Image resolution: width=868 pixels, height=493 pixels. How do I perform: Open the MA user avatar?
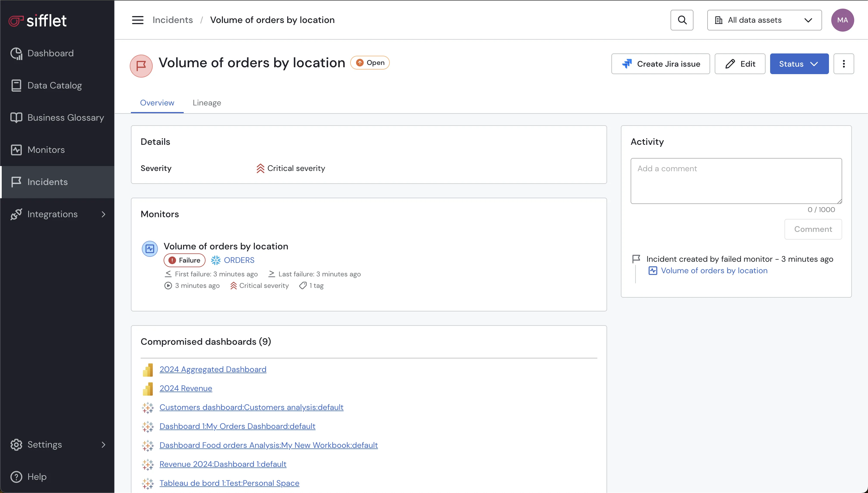point(842,20)
